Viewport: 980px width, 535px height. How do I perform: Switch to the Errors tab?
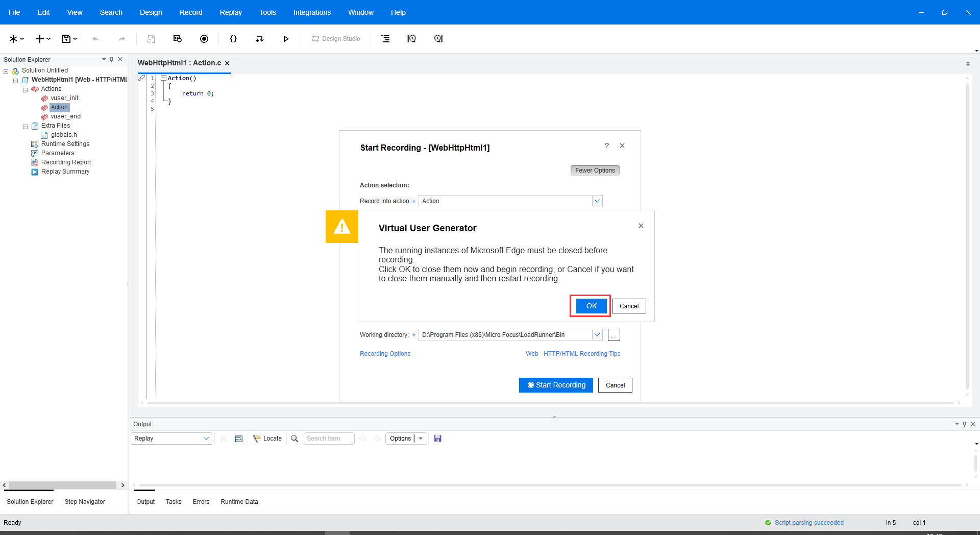(x=201, y=502)
